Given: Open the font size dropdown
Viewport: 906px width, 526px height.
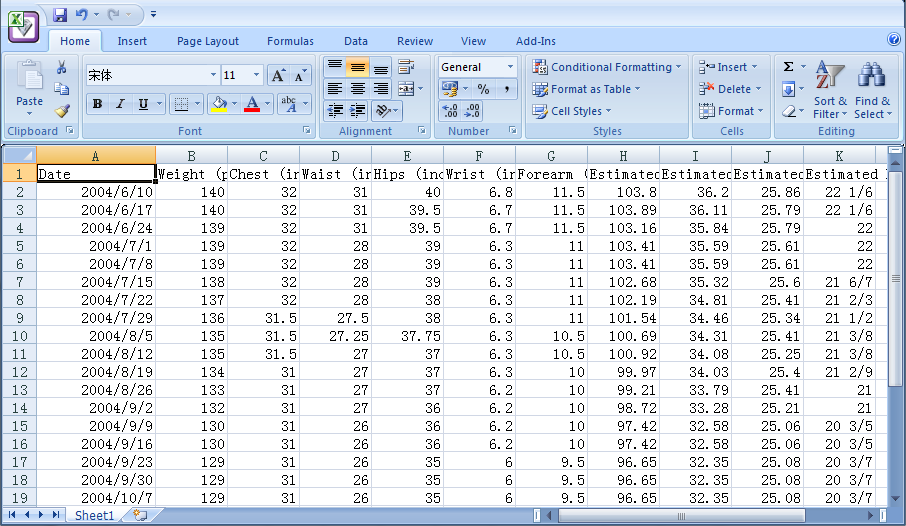Looking at the screenshot, I should click(256, 75).
